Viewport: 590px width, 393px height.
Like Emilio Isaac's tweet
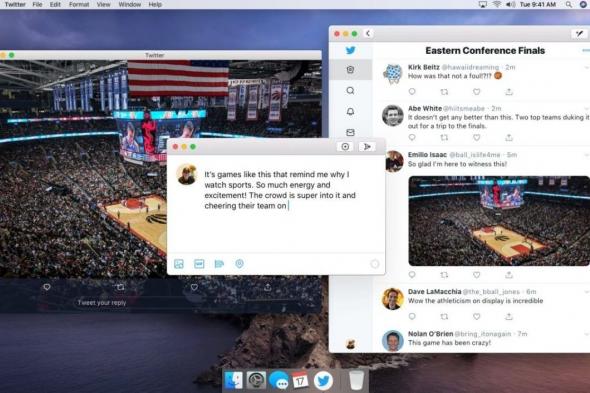click(x=477, y=275)
